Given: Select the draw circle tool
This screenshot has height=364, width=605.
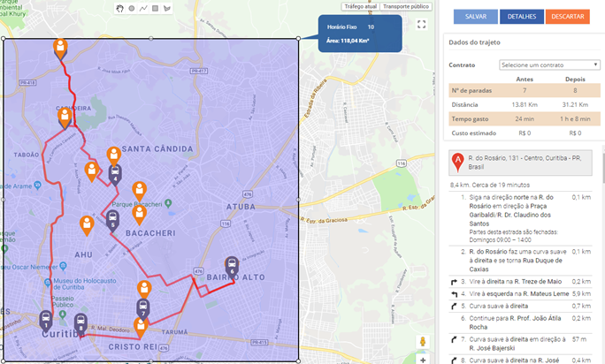Looking at the screenshot, I should [x=132, y=8].
